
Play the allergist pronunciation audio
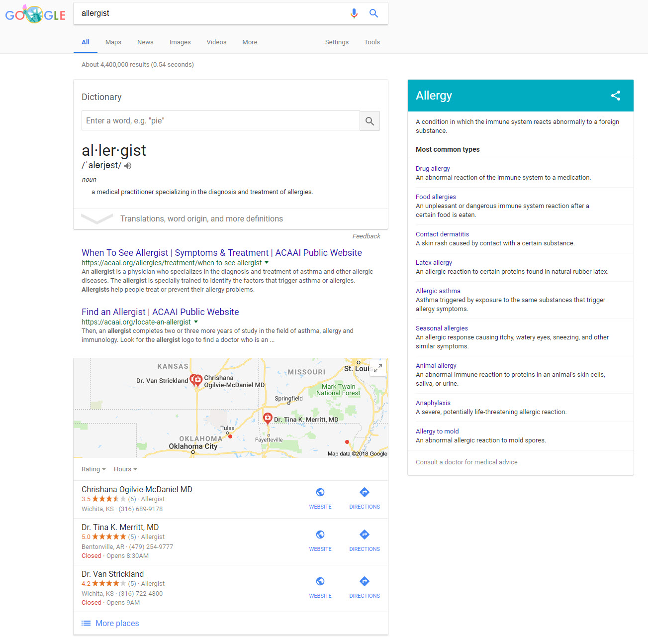[x=128, y=166]
